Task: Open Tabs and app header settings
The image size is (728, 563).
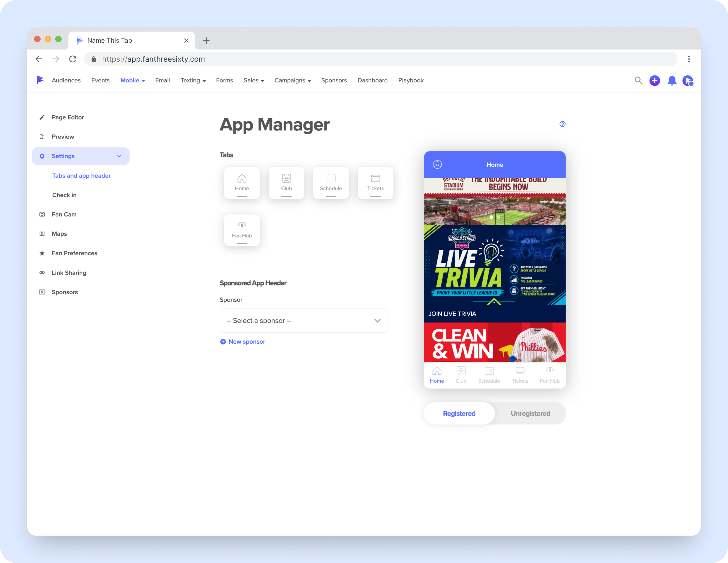Action: point(81,175)
